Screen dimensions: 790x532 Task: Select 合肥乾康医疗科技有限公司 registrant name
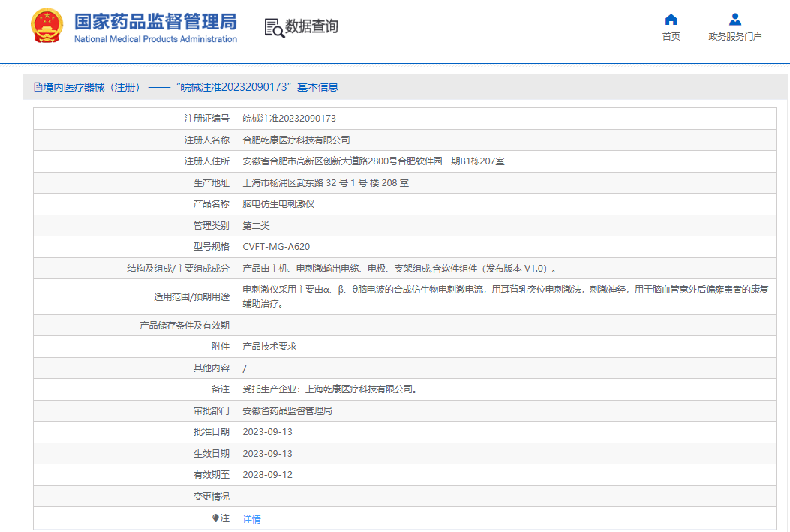(x=296, y=140)
